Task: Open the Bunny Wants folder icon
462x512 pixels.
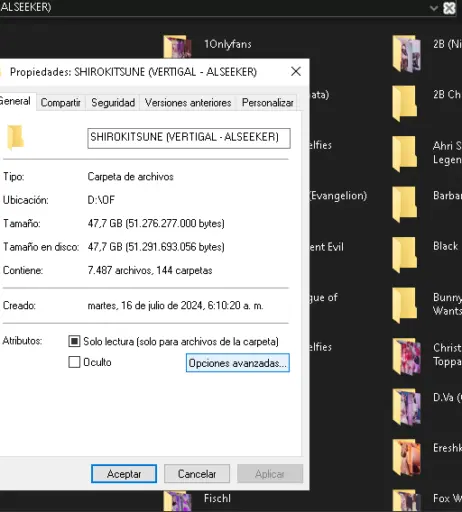Action: pos(405,305)
